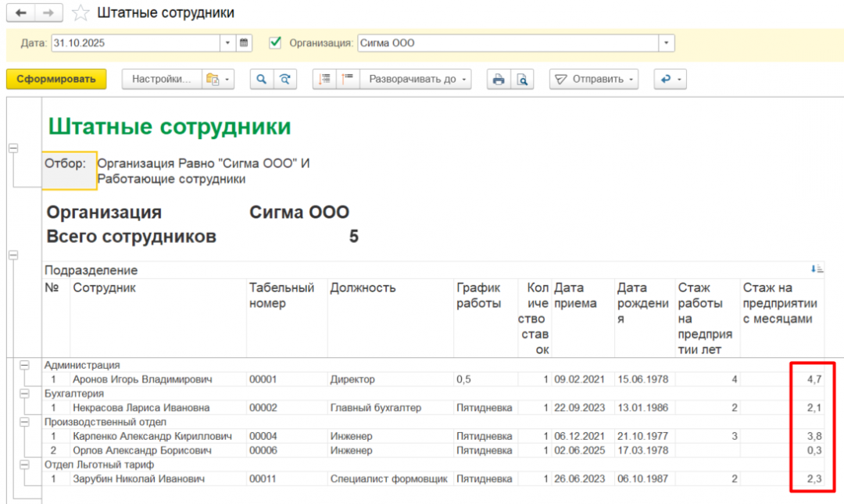The height and width of the screenshot is (504, 844).
Task: Collapse the Администрация group
Action: point(24,365)
